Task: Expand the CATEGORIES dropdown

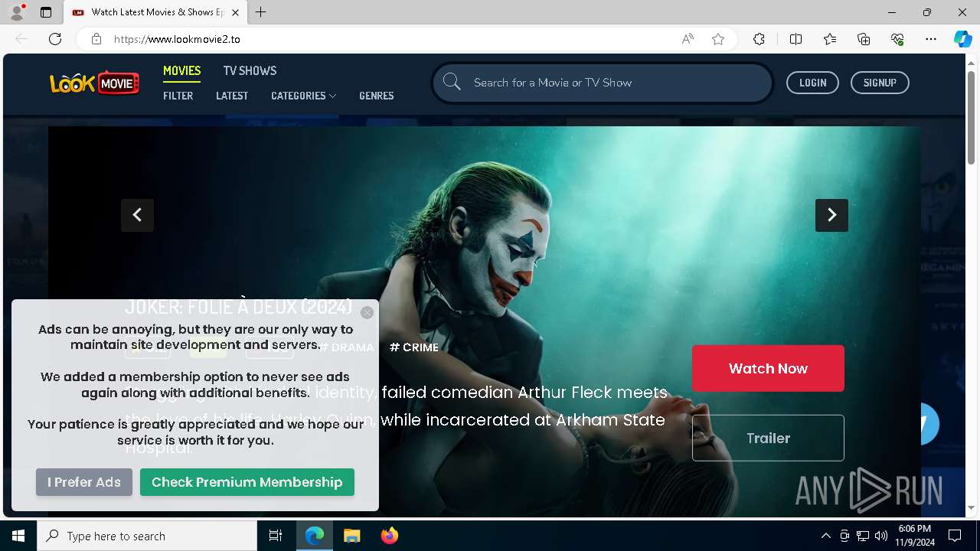Action: click(x=303, y=96)
